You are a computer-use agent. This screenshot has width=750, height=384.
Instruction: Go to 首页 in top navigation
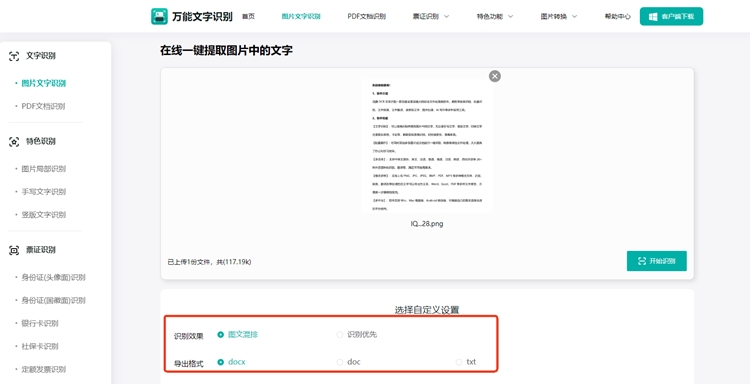click(248, 16)
